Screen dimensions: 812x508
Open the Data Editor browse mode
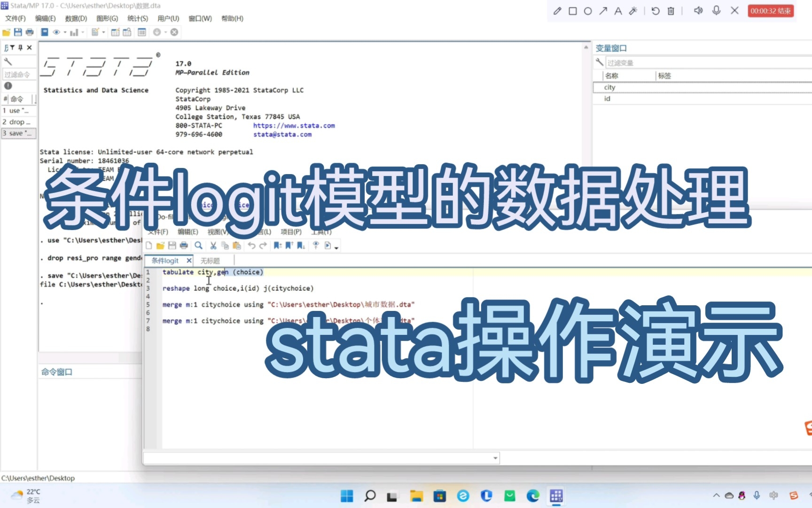pyautogui.click(x=127, y=32)
